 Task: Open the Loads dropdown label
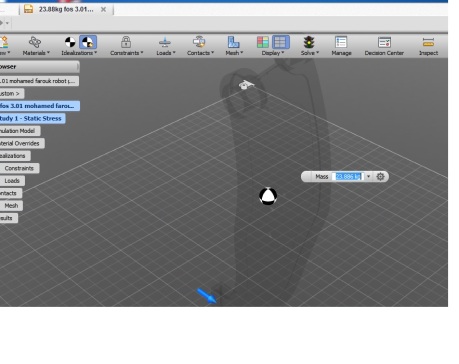click(x=166, y=53)
